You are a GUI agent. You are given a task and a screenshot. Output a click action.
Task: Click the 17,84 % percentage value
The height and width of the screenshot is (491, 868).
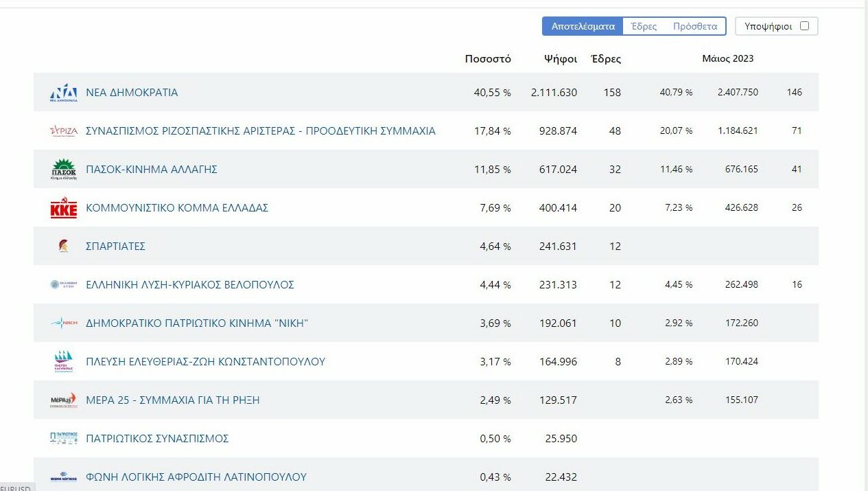493,130
